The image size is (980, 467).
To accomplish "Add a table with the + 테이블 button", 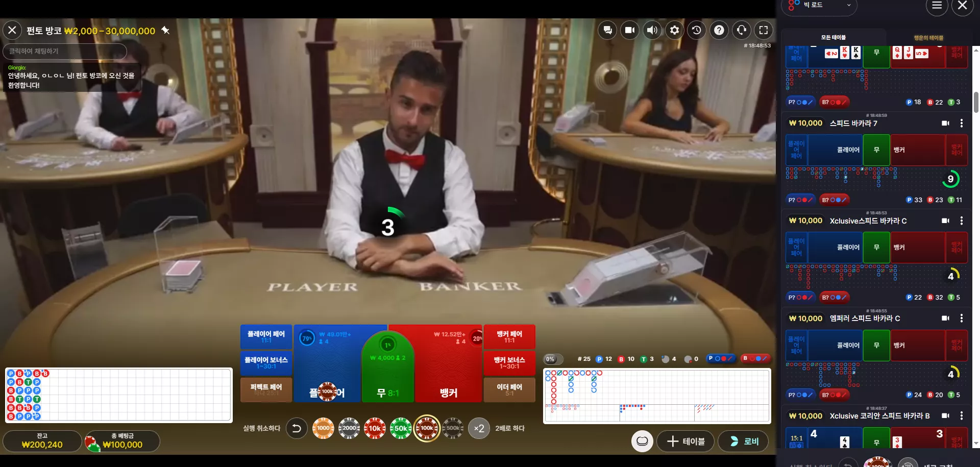I will (686, 441).
